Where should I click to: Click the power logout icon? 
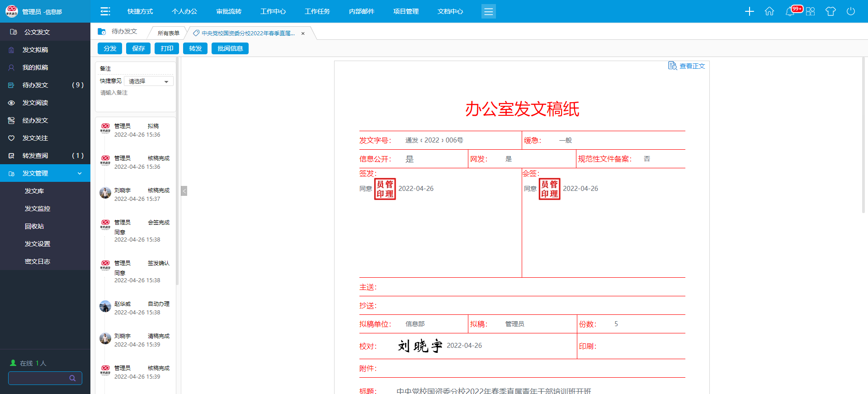click(850, 11)
